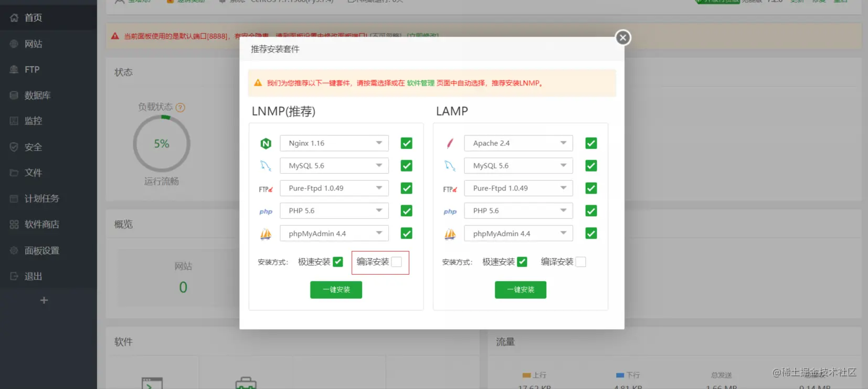This screenshot has height=389, width=868.
Task: Open the LAMP phpMyAdmin 4.4 dropdown
Action: (x=518, y=234)
